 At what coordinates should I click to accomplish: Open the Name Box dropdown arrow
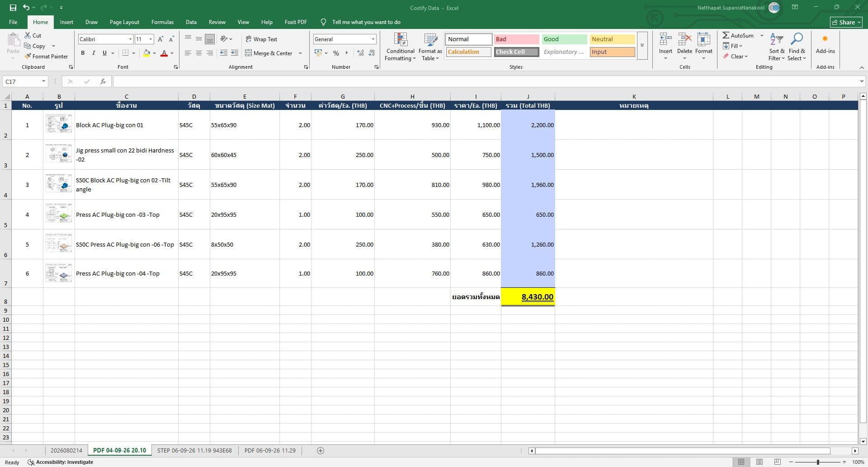43,81
